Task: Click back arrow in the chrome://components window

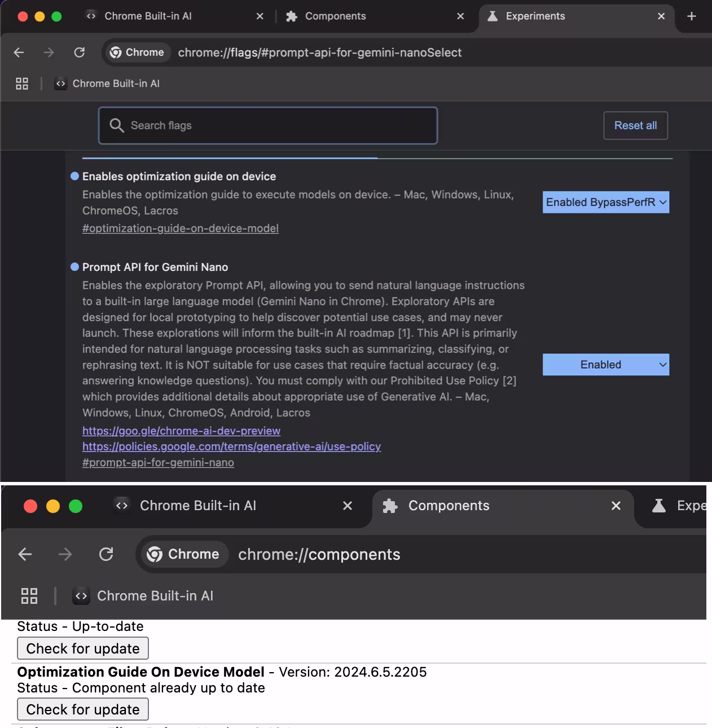Action: (x=25, y=554)
